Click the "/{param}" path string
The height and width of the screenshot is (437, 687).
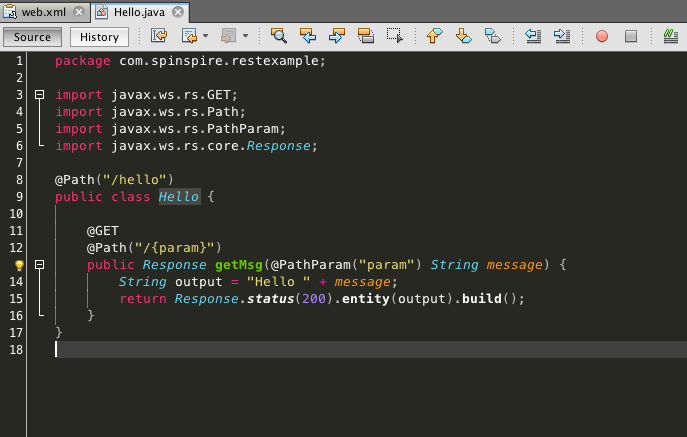click(x=174, y=248)
